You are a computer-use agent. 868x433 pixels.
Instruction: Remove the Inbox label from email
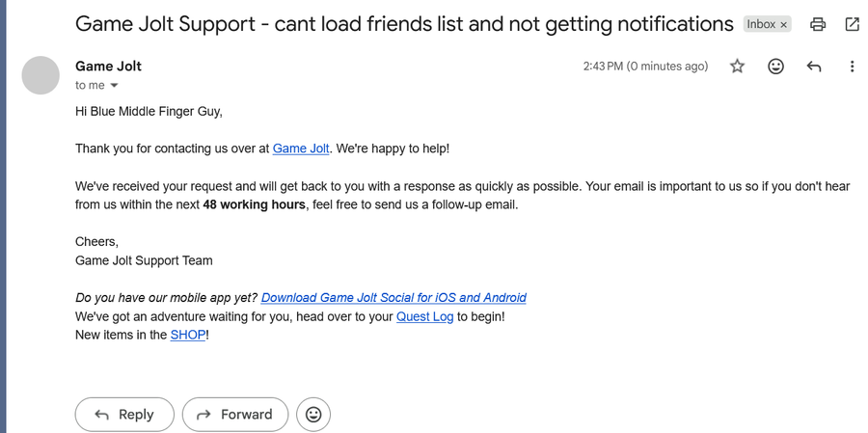783,24
